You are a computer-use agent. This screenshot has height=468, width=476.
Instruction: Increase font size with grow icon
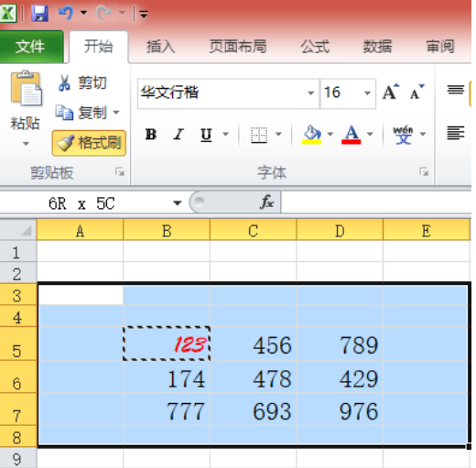391,92
